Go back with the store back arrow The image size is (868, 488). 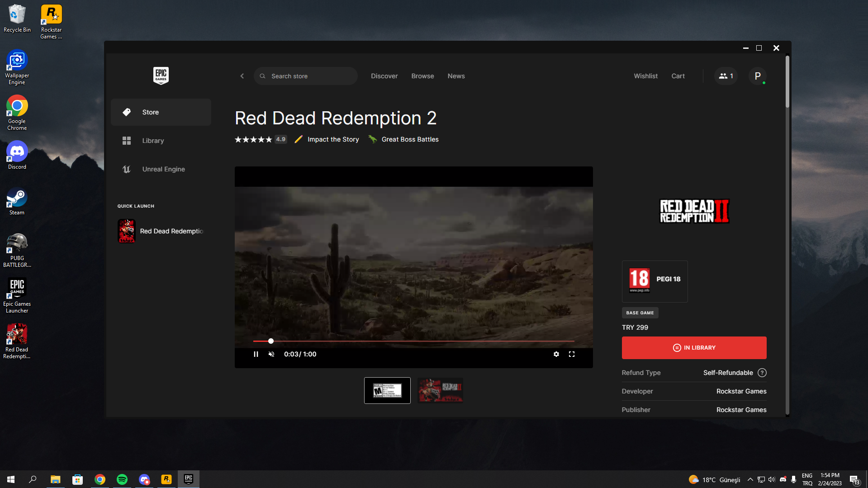point(242,76)
